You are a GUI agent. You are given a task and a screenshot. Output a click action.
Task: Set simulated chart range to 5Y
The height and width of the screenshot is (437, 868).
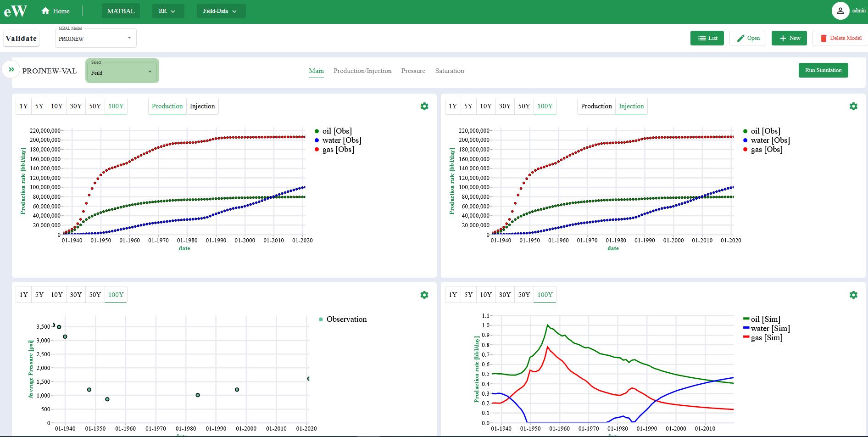pyautogui.click(x=468, y=295)
